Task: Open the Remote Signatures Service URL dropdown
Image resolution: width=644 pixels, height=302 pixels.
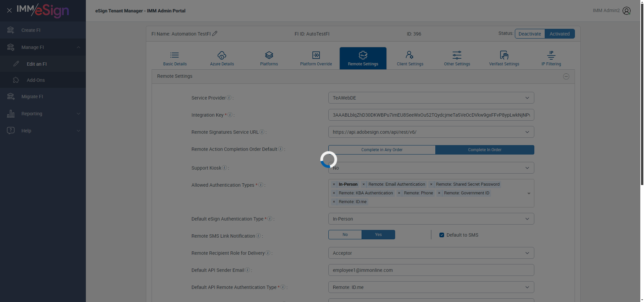Action: point(431,132)
